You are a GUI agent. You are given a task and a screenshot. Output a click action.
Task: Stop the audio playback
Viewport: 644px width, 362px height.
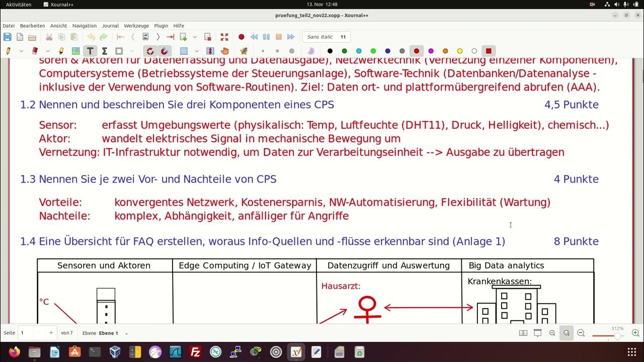[x=278, y=37]
